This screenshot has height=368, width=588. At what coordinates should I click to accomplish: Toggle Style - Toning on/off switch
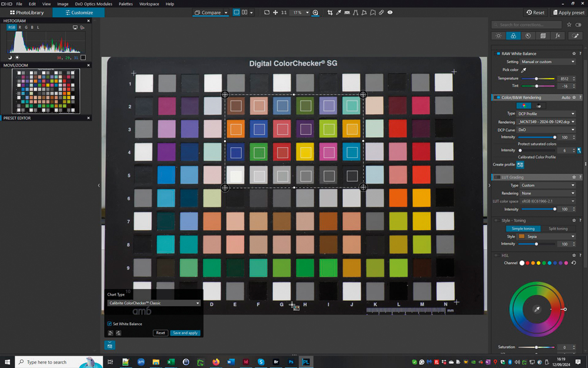coord(497,220)
